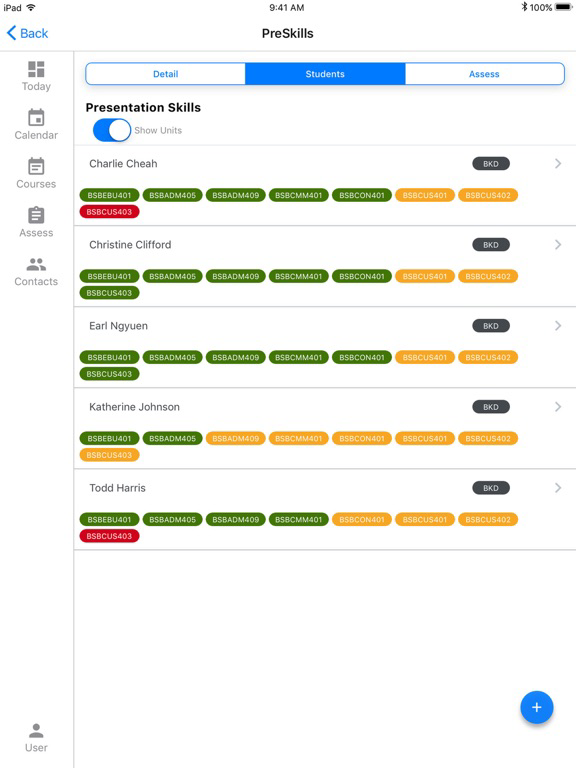Tap Charlie Cheah's BSBCUS402 unit tag
The height and width of the screenshot is (768, 576).
click(x=488, y=195)
